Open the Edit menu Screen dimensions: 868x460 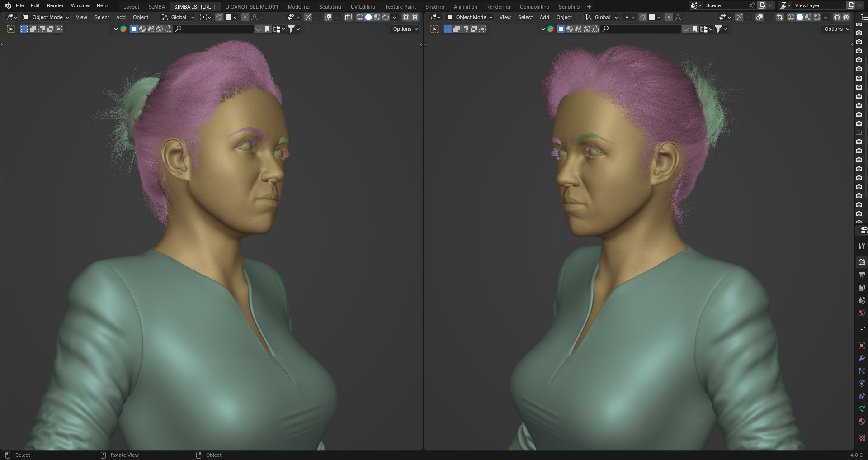point(35,5)
